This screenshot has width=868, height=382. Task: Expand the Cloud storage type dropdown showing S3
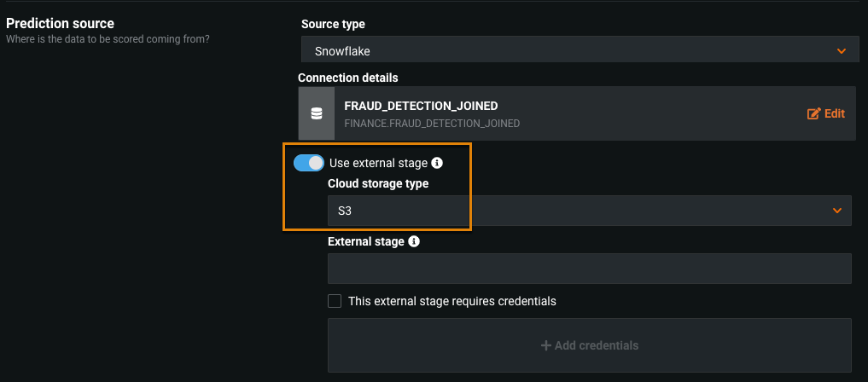click(x=589, y=211)
